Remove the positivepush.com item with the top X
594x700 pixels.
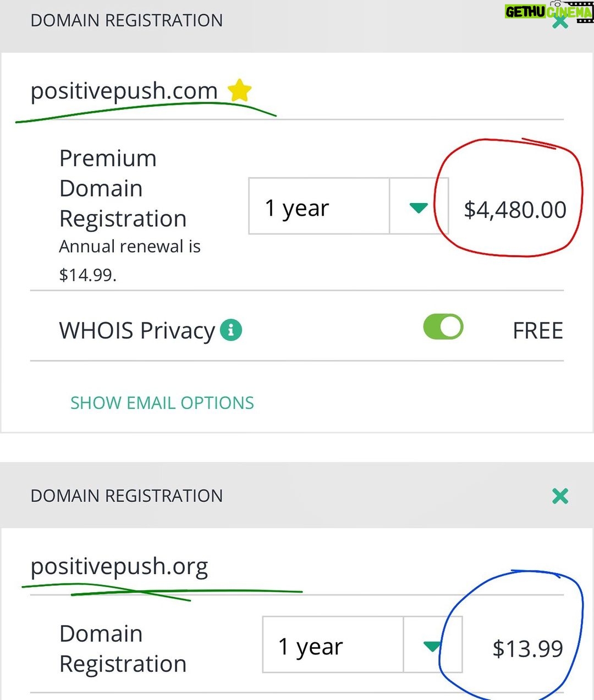pyautogui.click(x=560, y=22)
